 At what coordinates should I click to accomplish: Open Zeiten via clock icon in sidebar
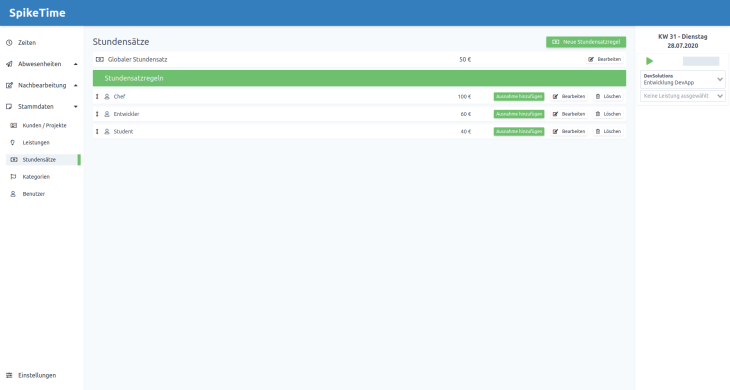(9, 43)
